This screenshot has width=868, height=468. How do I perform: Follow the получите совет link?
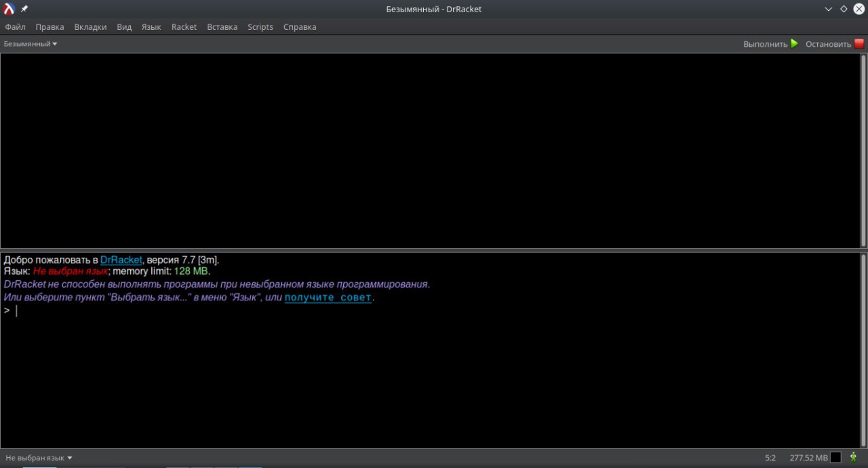328,298
